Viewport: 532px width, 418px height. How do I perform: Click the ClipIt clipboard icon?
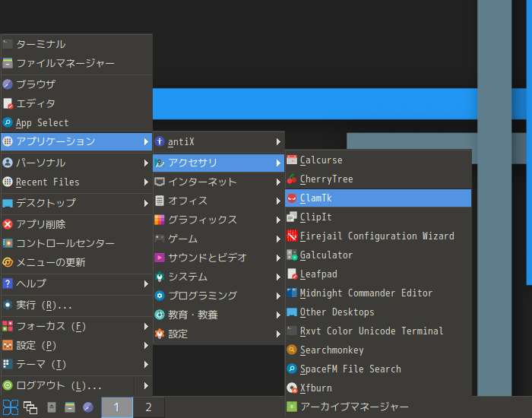[292, 217]
